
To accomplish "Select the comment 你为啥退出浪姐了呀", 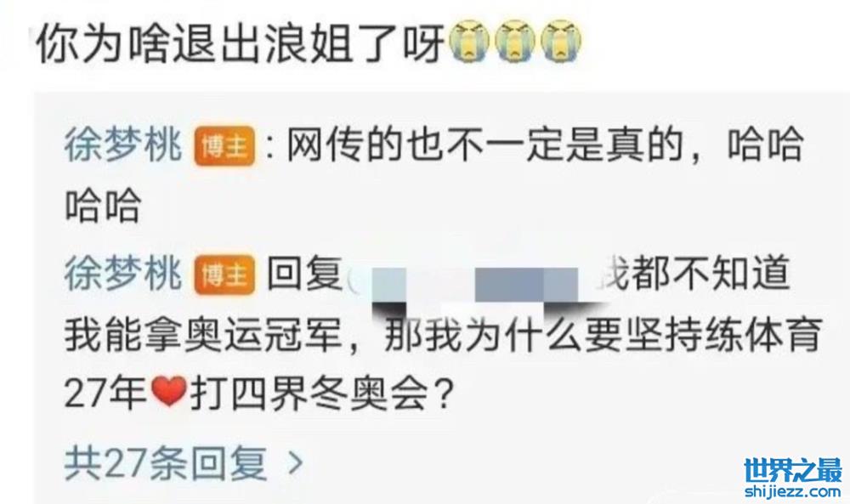I will click(x=241, y=42).
